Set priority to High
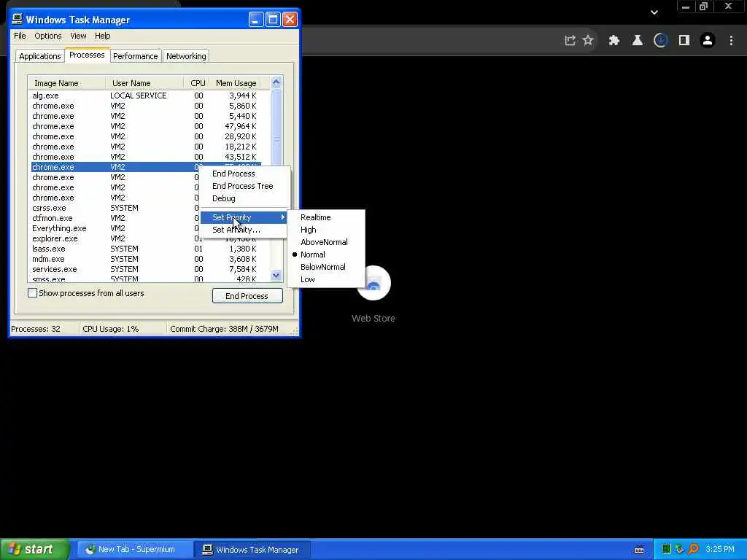Image resolution: width=747 pixels, height=560 pixels. point(326,230)
